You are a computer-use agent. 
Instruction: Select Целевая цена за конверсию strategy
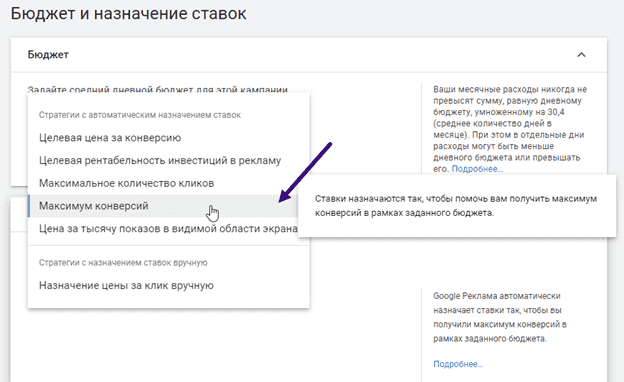[x=168, y=138]
